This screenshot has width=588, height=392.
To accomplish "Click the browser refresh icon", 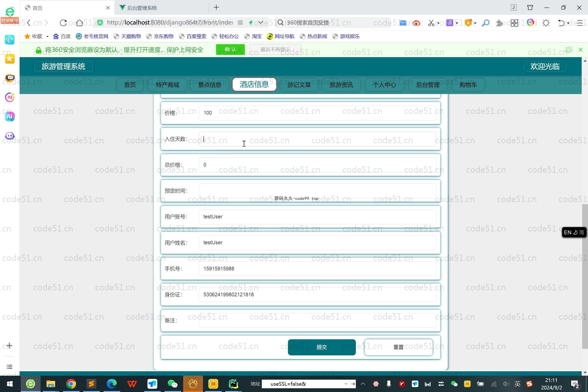I will (63, 23).
